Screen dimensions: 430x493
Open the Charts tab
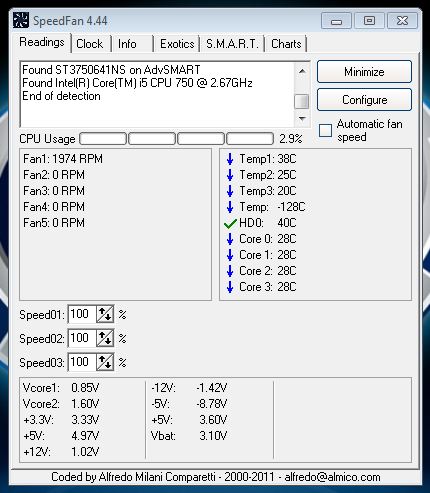click(x=286, y=44)
